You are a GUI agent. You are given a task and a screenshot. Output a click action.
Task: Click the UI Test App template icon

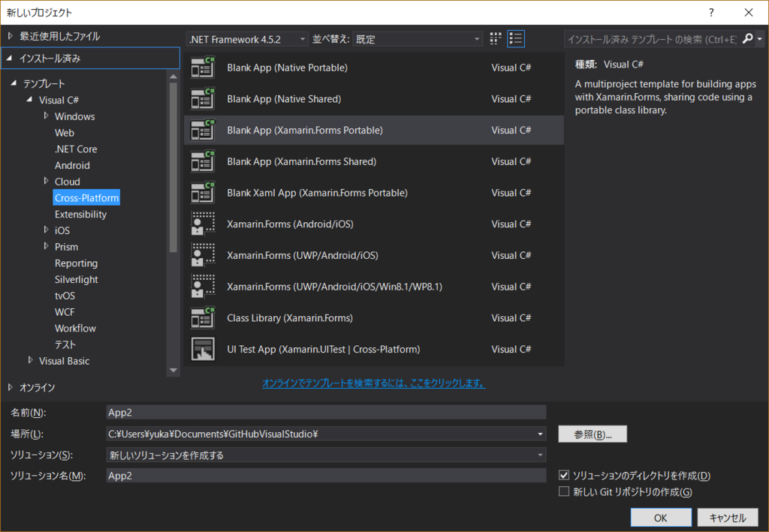(203, 349)
